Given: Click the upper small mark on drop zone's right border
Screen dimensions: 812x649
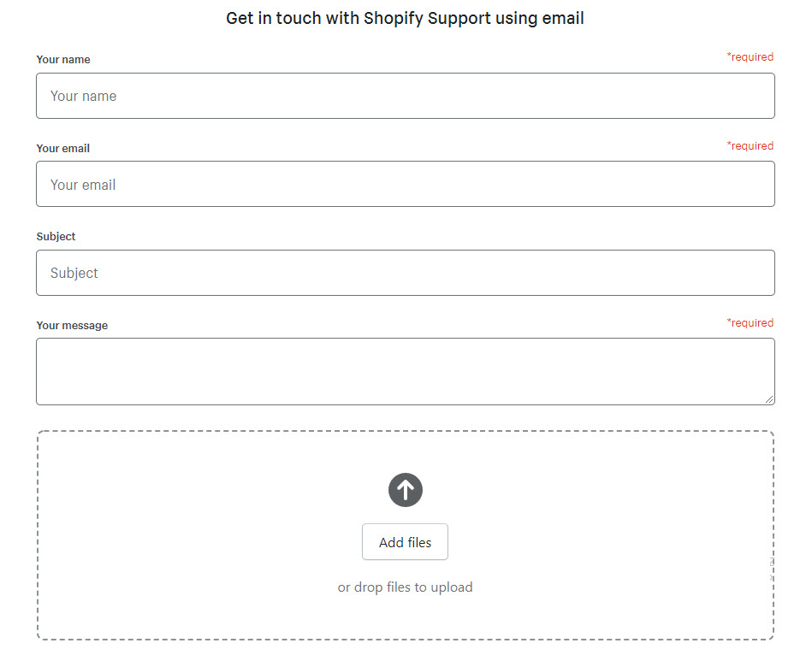Looking at the screenshot, I should pyautogui.click(x=771, y=563).
